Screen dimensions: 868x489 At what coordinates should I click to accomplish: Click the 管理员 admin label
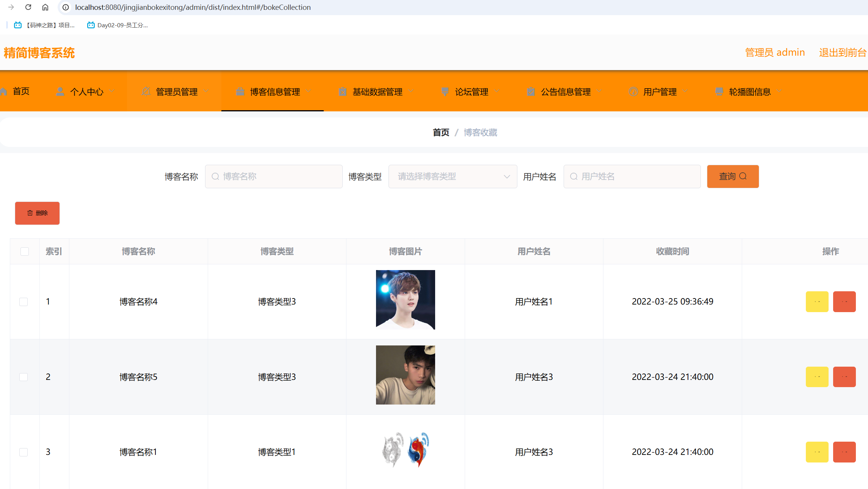point(775,53)
